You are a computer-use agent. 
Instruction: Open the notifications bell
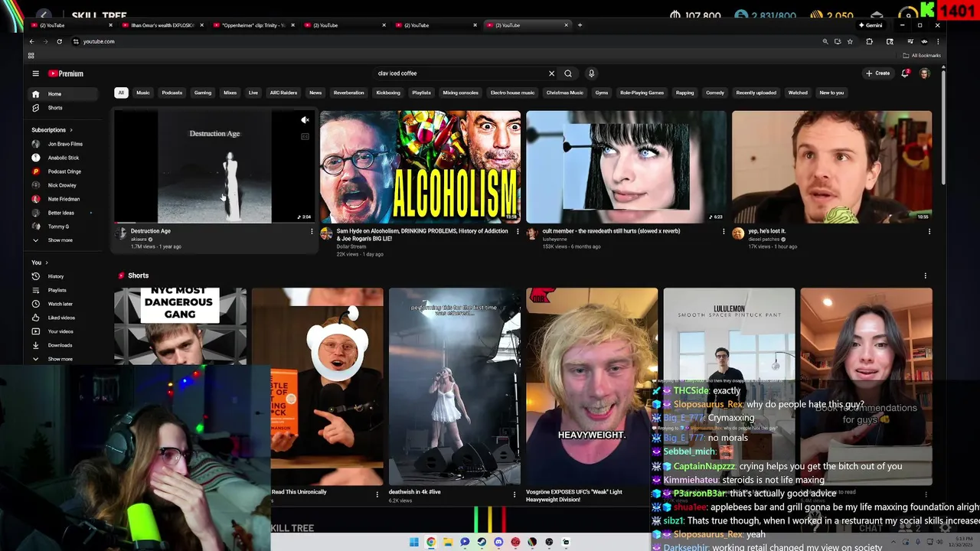[905, 73]
